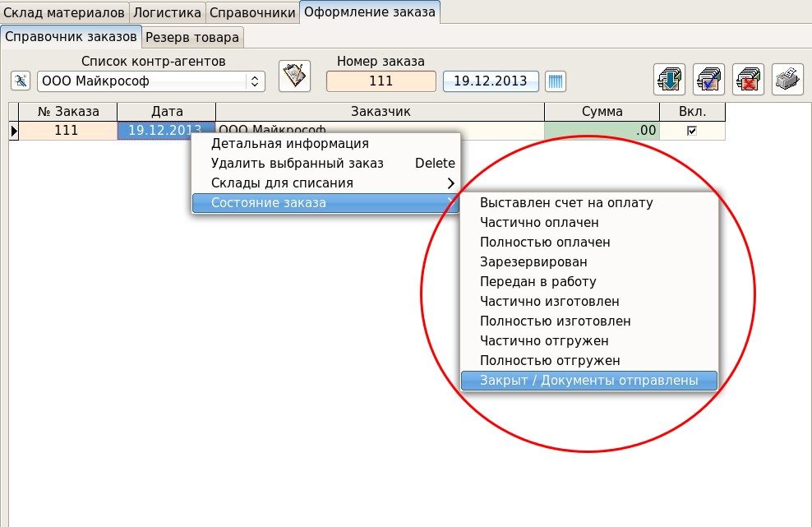
Task: Click the Дата column header
Action: pyautogui.click(x=167, y=112)
